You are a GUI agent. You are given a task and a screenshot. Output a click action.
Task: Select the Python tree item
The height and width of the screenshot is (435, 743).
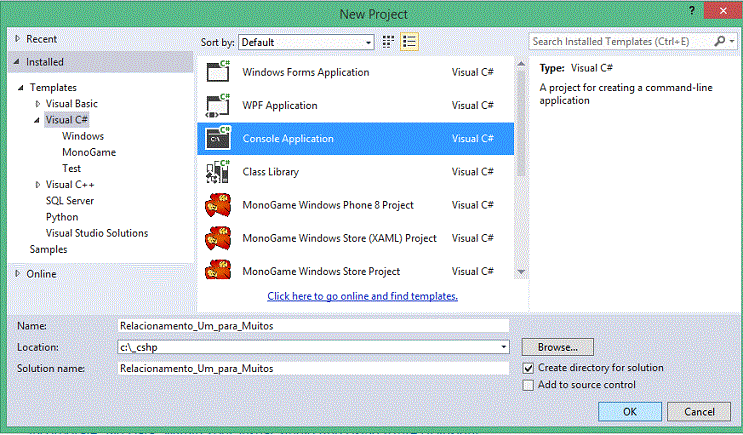click(x=62, y=217)
